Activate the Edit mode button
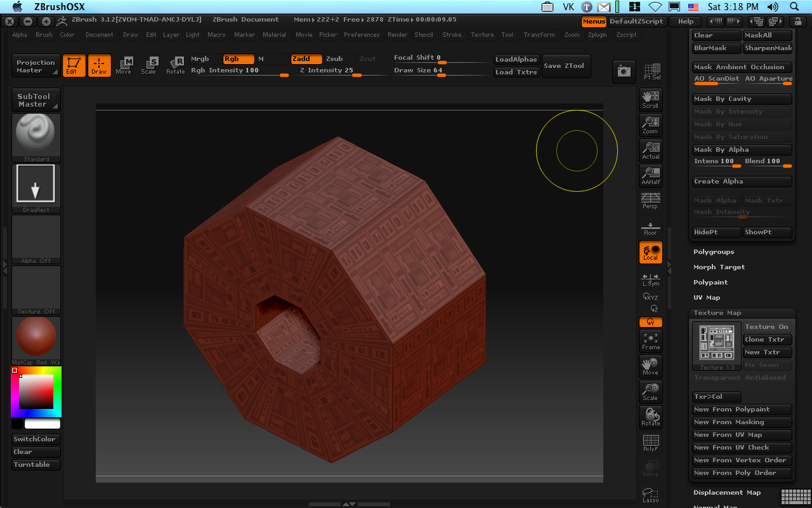Screen dimensions: 812x508 [74, 65]
